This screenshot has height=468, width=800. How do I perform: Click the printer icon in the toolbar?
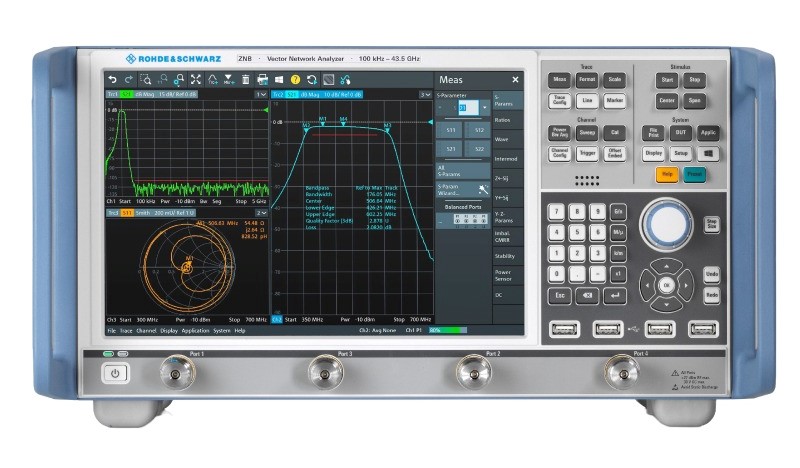pos(262,79)
